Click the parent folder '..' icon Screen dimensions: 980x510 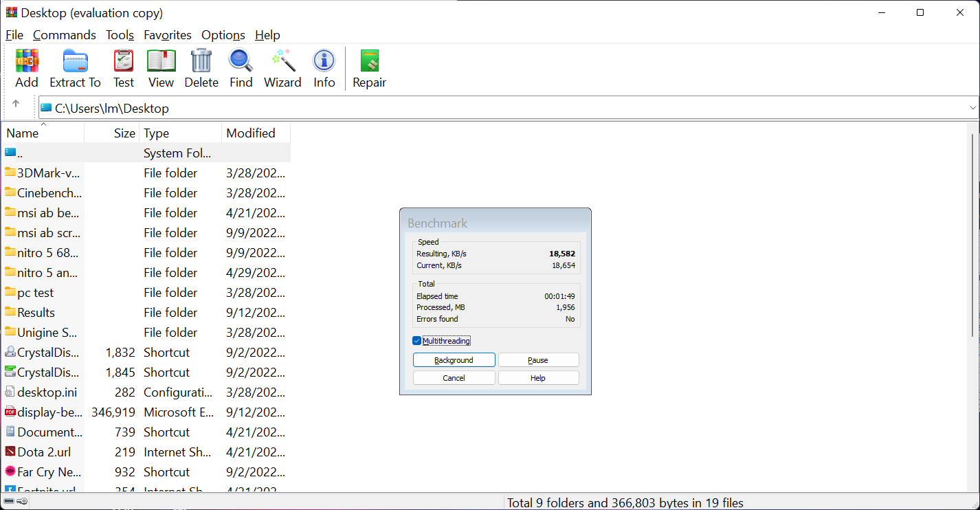(x=10, y=152)
